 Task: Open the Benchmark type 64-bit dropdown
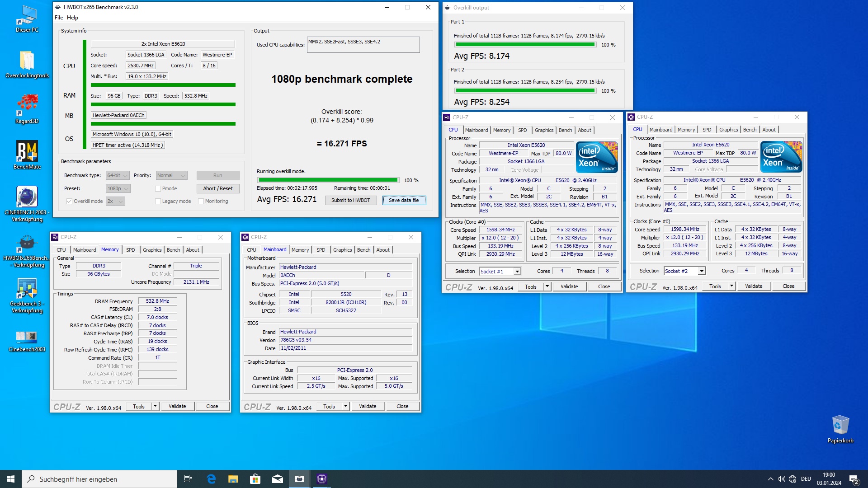pos(118,175)
